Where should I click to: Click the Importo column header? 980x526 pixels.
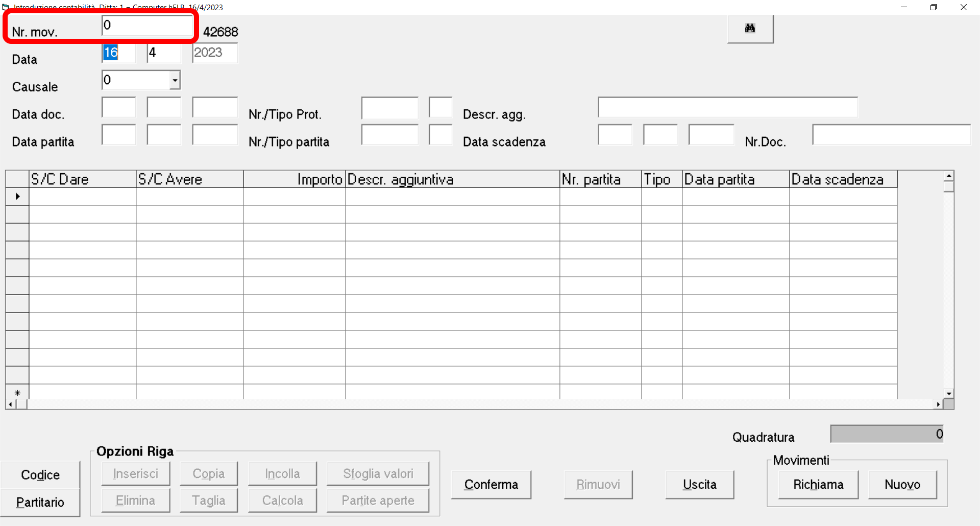(295, 179)
